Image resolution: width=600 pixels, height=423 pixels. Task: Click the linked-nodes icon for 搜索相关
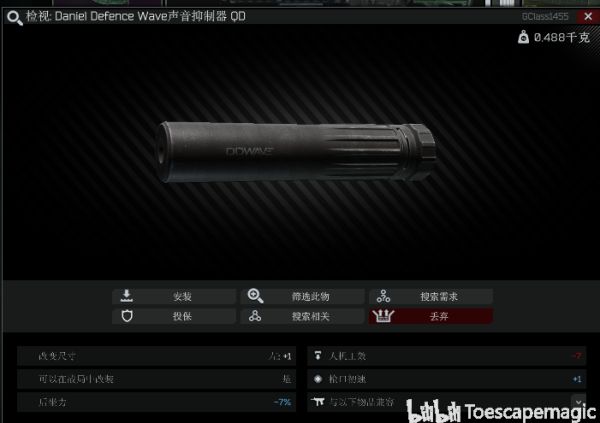click(255, 316)
